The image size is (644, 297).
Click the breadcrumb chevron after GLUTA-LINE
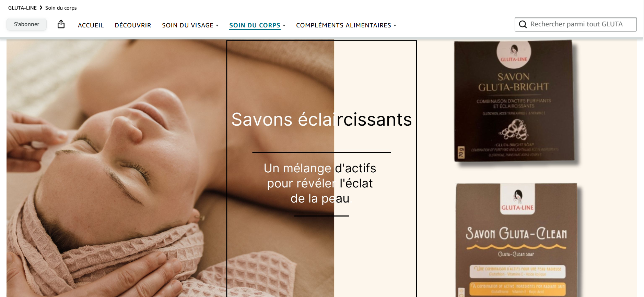(x=41, y=8)
